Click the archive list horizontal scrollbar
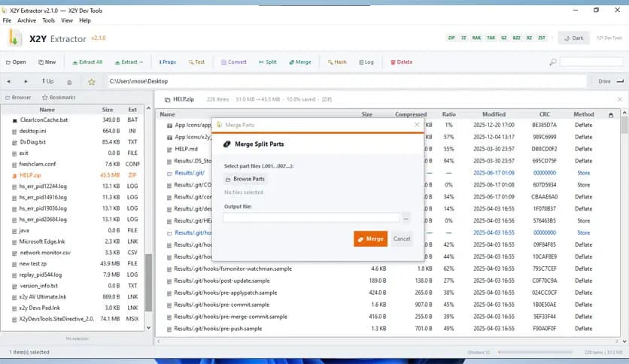The image size is (629, 364). coord(387,341)
